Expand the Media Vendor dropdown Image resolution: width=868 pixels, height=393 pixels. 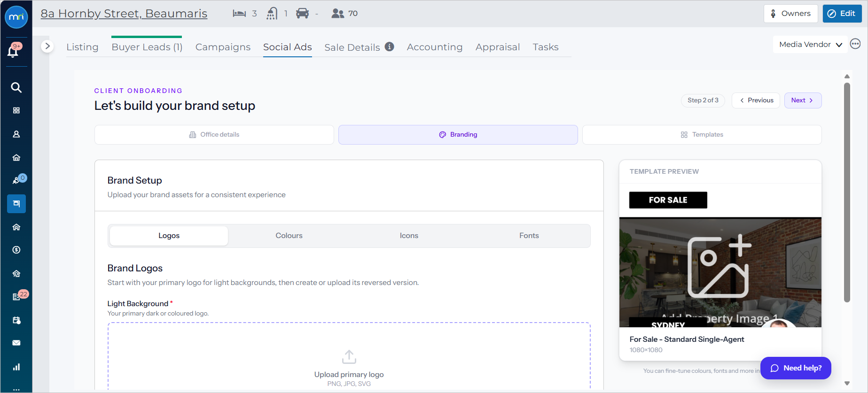pyautogui.click(x=810, y=45)
